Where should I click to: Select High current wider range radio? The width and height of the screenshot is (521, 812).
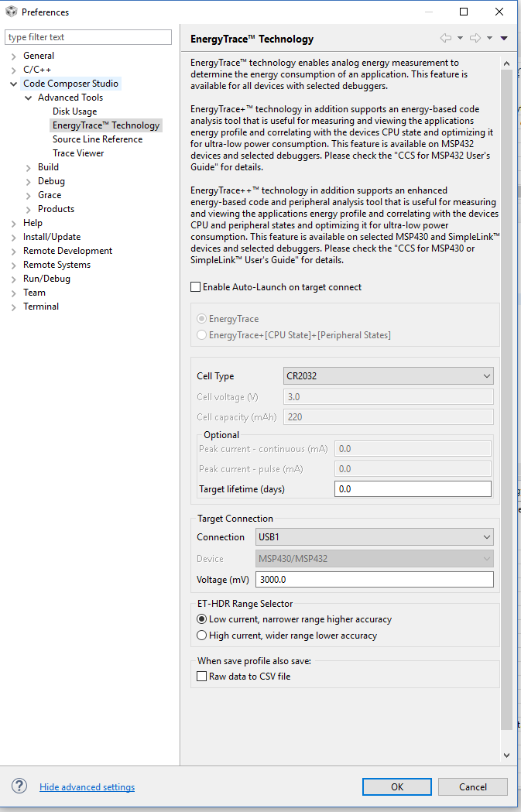(x=201, y=635)
